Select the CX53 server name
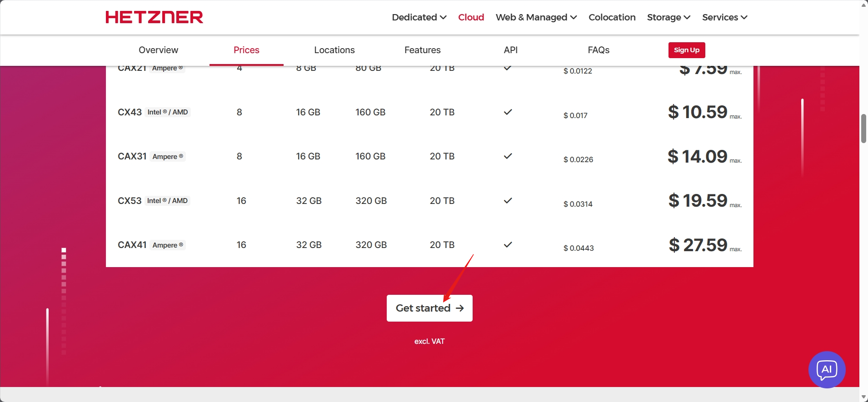This screenshot has height=402, width=868. [130, 201]
